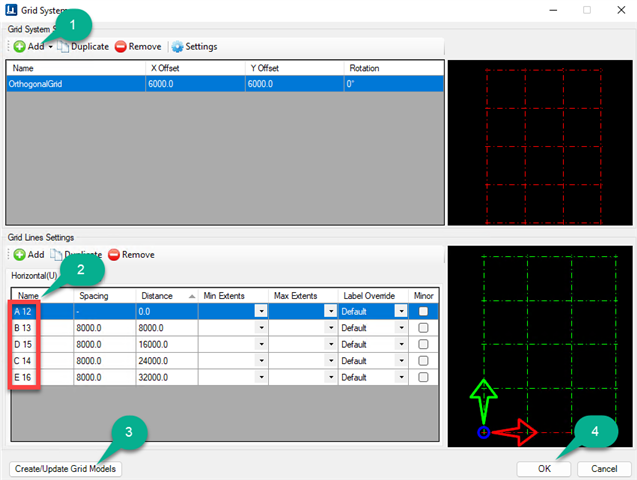Open Min Extents dropdown for row E 16
The height and width of the screenshot is (480, 637).
coord(261,377)
